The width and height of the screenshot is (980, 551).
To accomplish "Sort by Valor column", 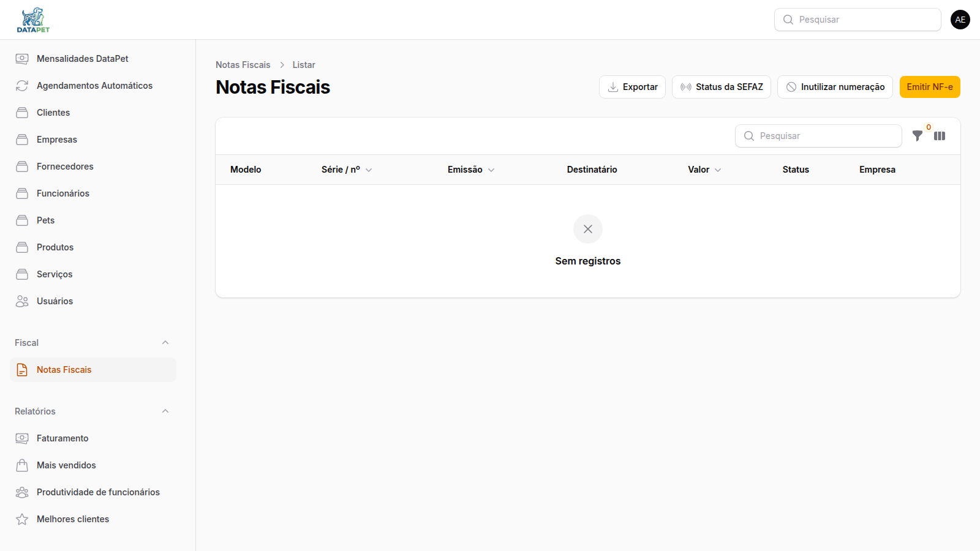I will point(704,170).
